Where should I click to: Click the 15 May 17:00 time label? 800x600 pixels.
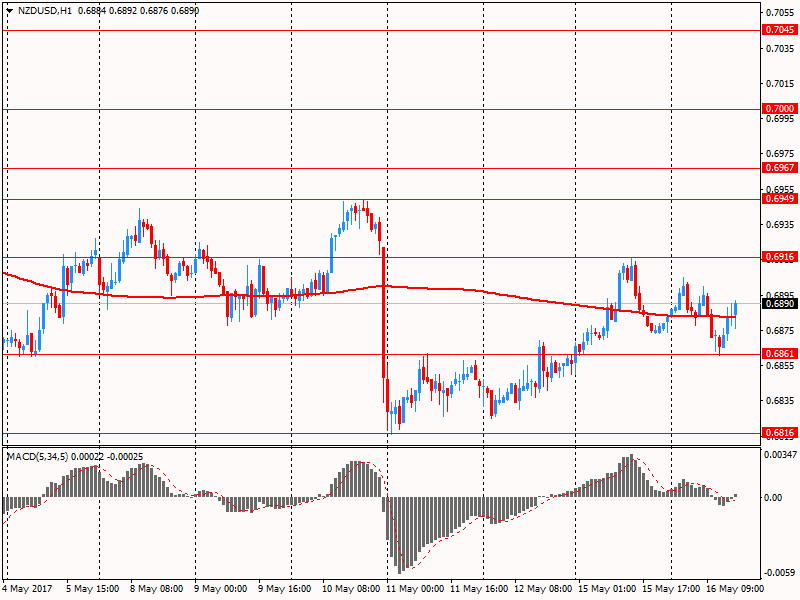(x=671, y=588)
